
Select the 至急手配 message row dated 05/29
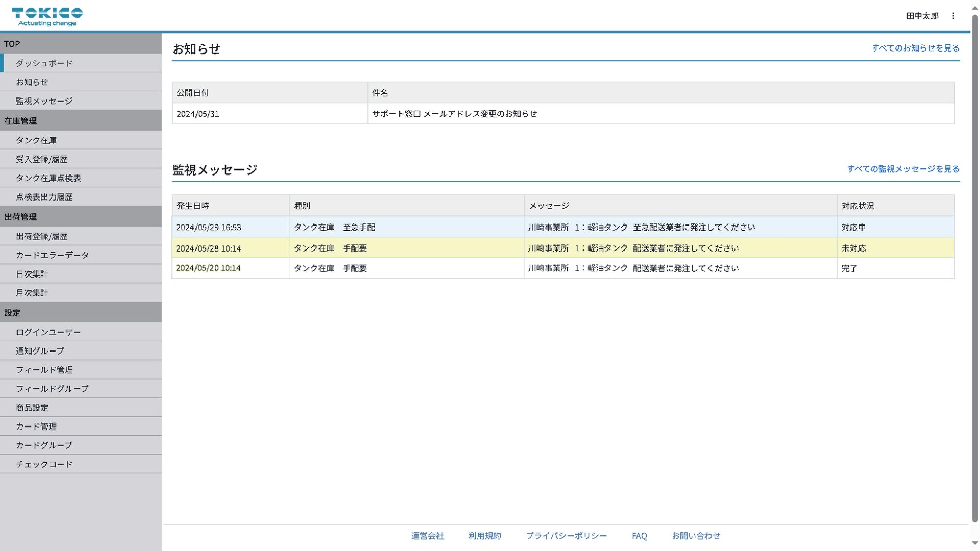tap(562, 227)
